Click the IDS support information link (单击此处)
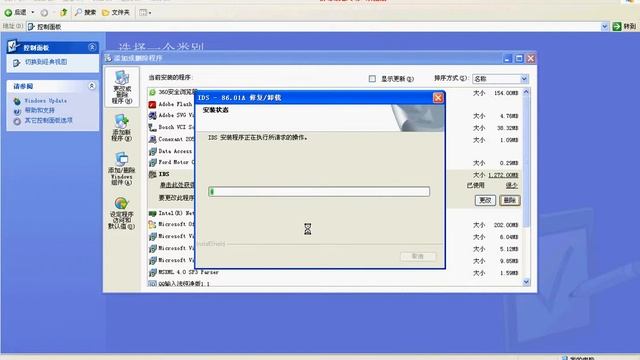The image size is (640, 360). [x=177, y=185]
